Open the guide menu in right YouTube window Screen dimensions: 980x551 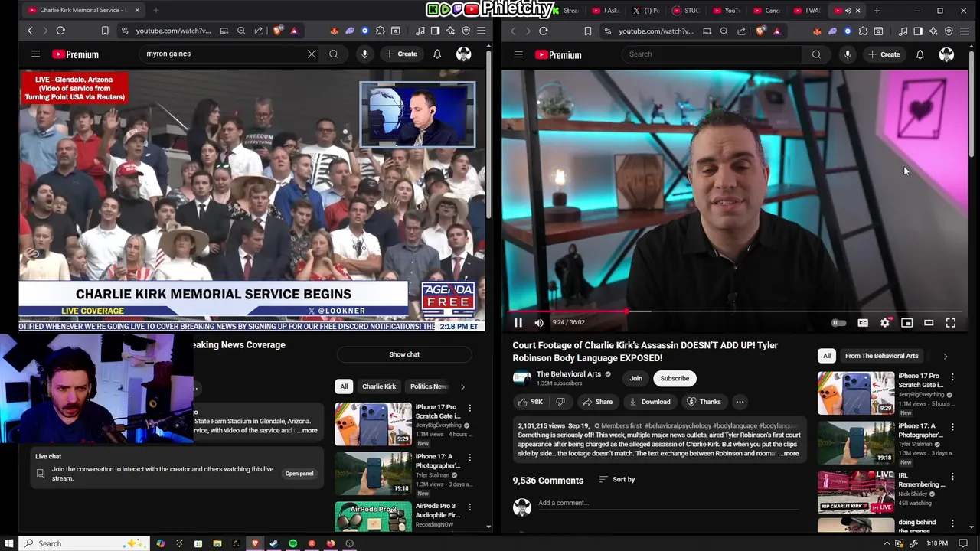point(518,54)
